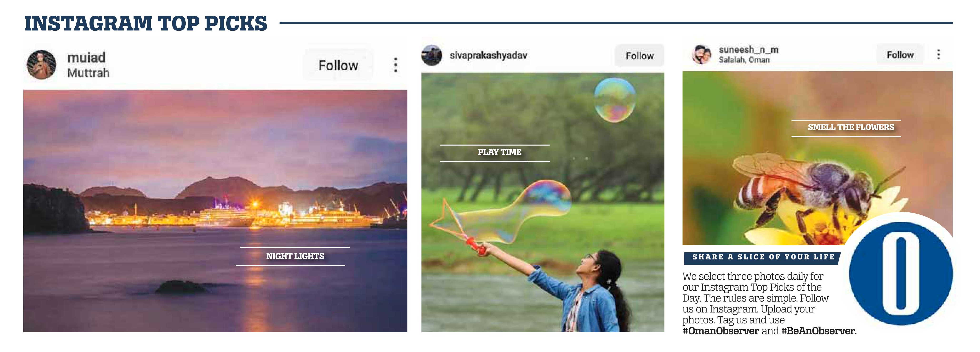Viewport: 980px width, 352px height.
Task: Open the muiad username link
Action: (x=86, y=58)
